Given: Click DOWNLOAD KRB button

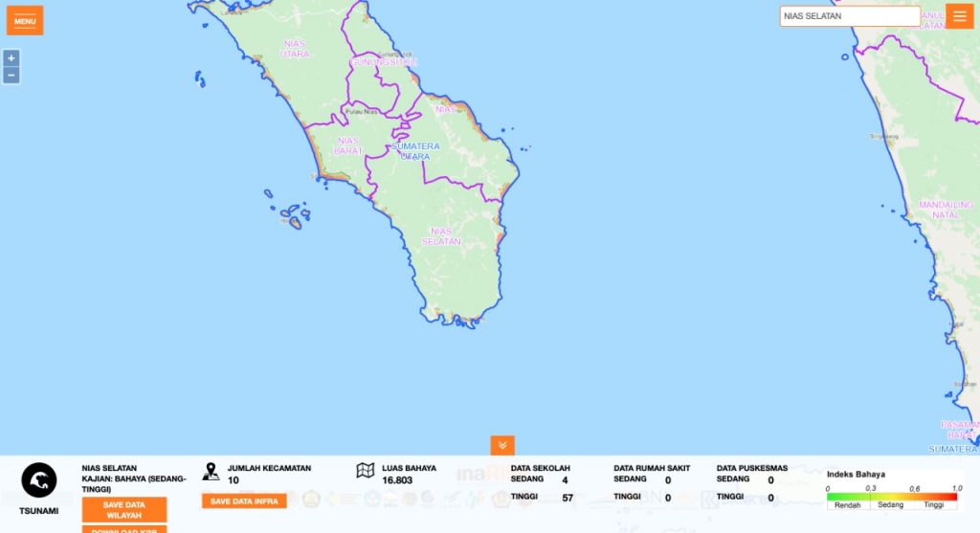Looking at the screenshot, I should 124,530.
